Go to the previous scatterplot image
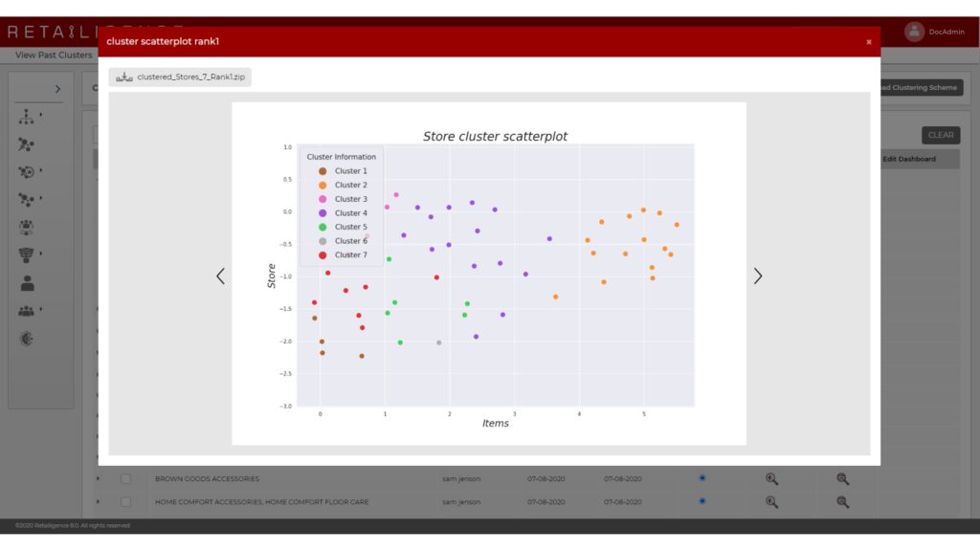The height and width of the screenshot is (551, 980). 220,275
